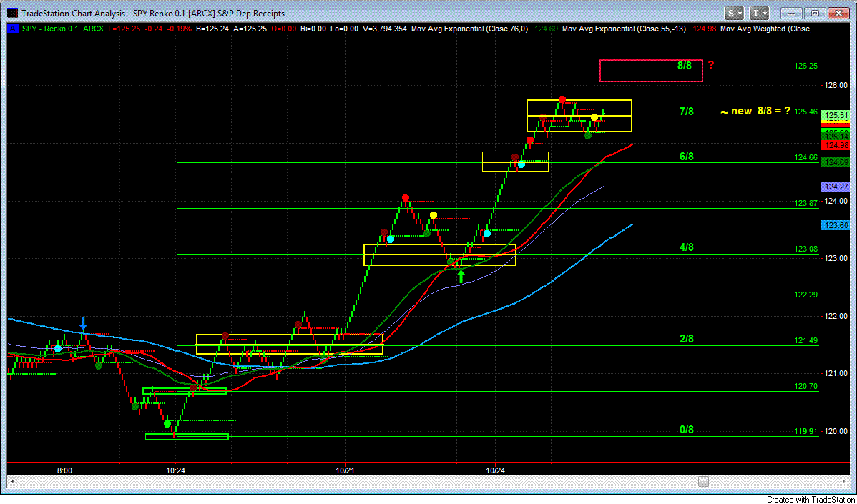The width and height of the screenshot is (857, 504).
Task: Click the Hi=0.00 high value
Action: tap(314, 29)
